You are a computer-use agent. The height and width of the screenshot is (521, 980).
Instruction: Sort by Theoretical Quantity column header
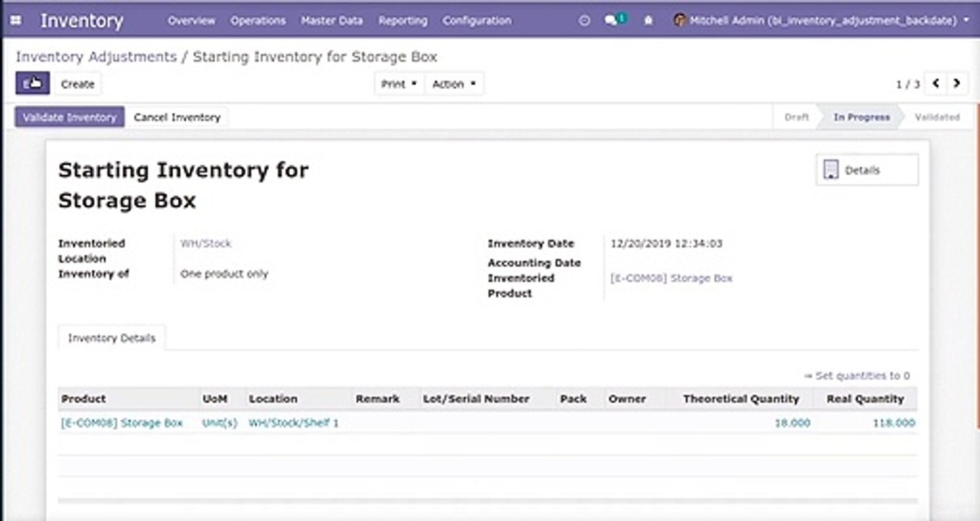741,399
